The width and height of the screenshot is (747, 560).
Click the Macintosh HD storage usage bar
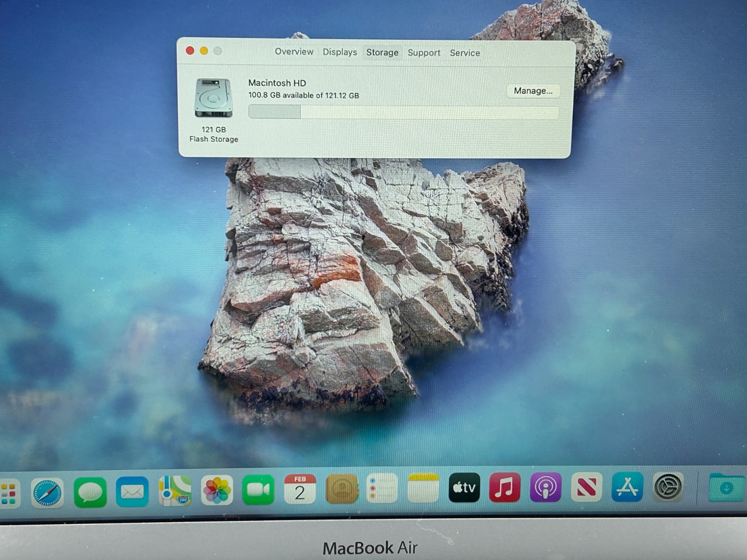tap(403, 112)
